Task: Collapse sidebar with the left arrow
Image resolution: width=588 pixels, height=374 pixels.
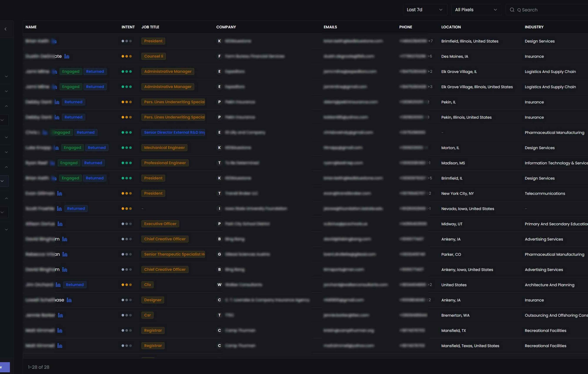Action: pos(6,29)
